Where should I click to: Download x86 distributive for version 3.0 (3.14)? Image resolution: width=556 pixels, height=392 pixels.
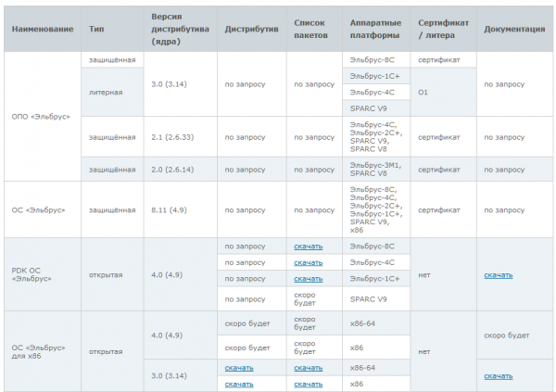point(238,384)
